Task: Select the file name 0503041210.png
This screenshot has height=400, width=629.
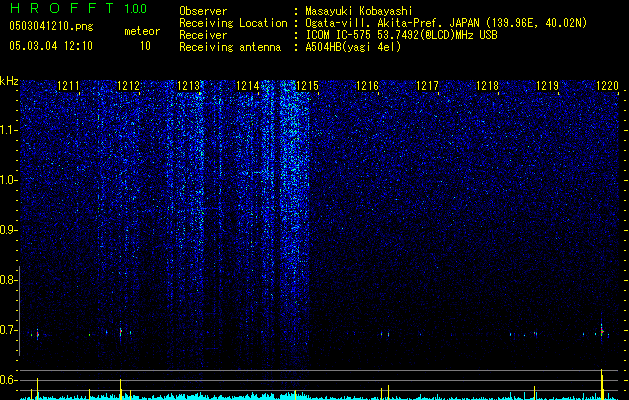Action: tap(51, 27)
